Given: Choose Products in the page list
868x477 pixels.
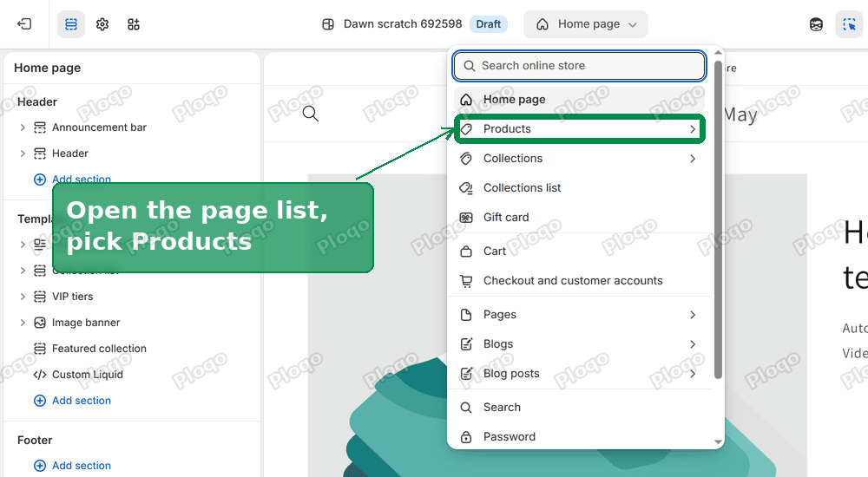Looking at the screenshot, I should [x=579, y=129].
